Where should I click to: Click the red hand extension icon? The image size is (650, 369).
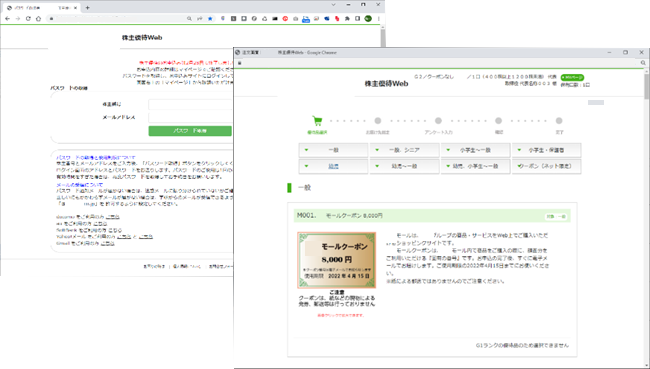pos(337,19)
